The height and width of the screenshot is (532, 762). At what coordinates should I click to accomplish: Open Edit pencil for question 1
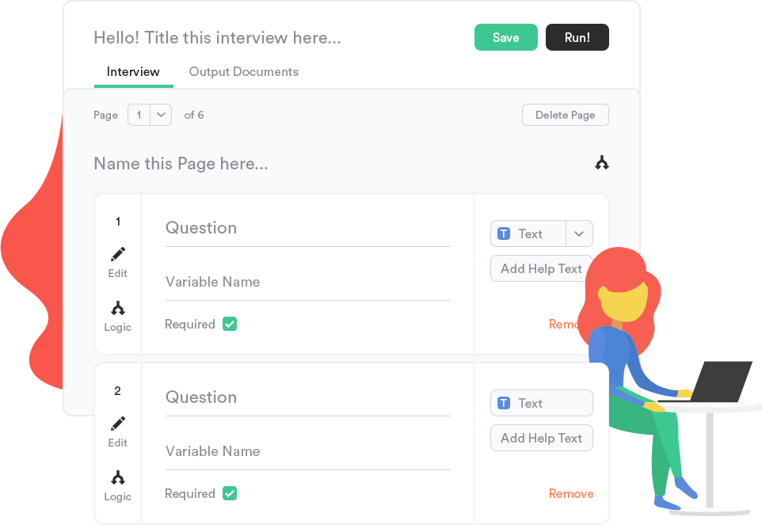[117, 254]
